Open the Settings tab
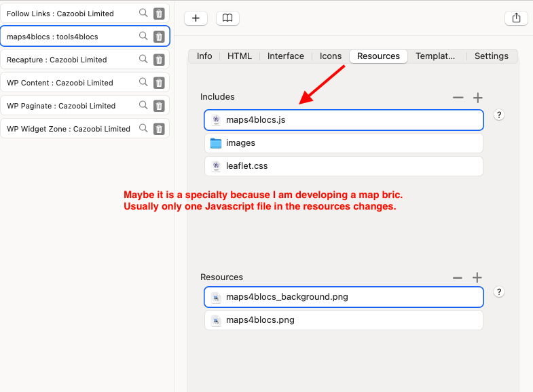This screenshot has height=392, width=533. click(x=491, y=56)
